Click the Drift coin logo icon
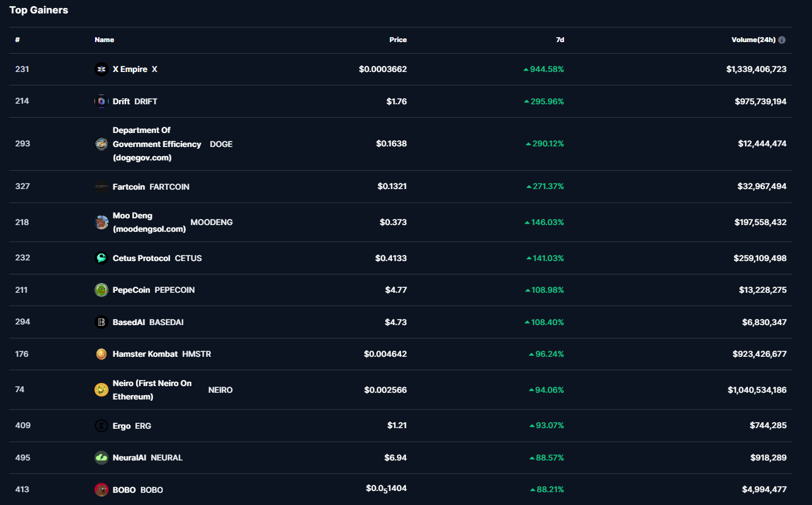The width and height of the screenshot is (812, 505). (101, 101)
